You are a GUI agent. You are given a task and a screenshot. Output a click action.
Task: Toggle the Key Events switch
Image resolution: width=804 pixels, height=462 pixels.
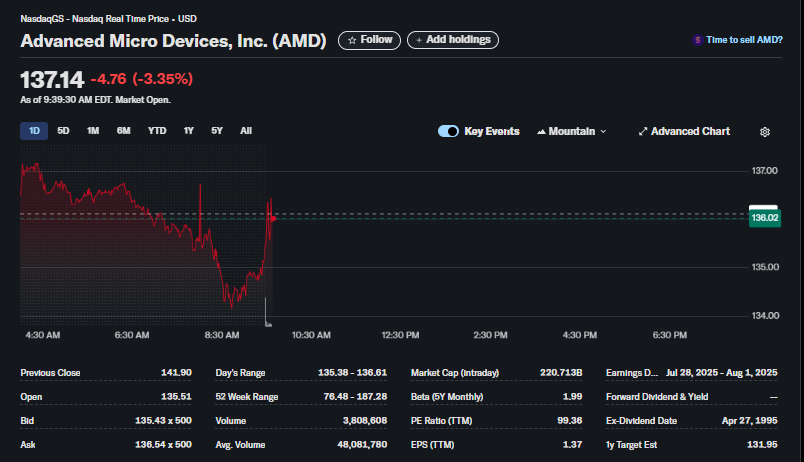coord(448,131)
